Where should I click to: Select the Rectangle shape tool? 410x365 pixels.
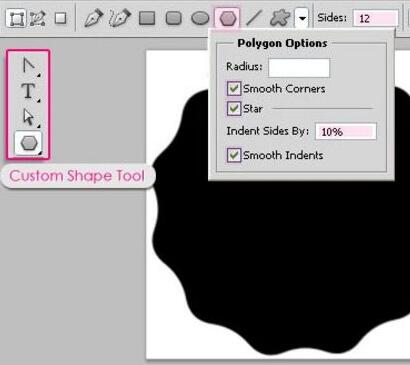147,18
